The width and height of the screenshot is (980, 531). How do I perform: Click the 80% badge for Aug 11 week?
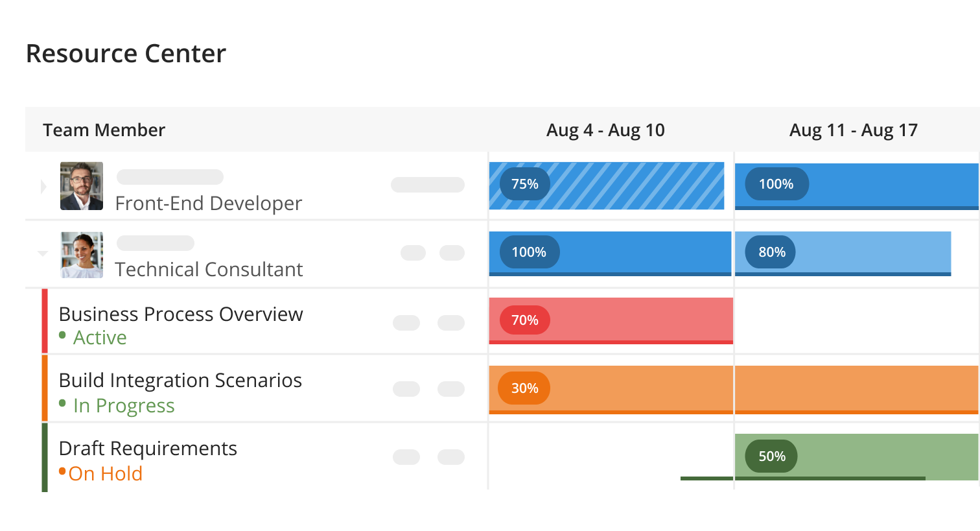(x=771, y=252)
